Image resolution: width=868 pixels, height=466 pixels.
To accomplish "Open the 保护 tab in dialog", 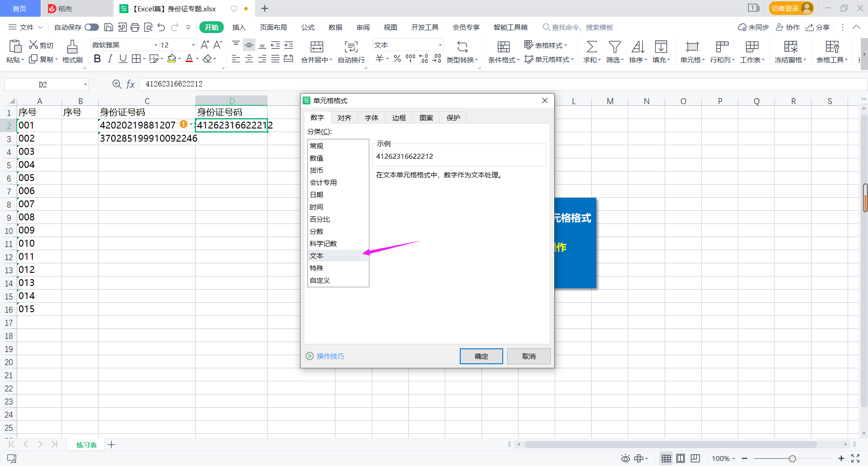I will click(453, 118).
